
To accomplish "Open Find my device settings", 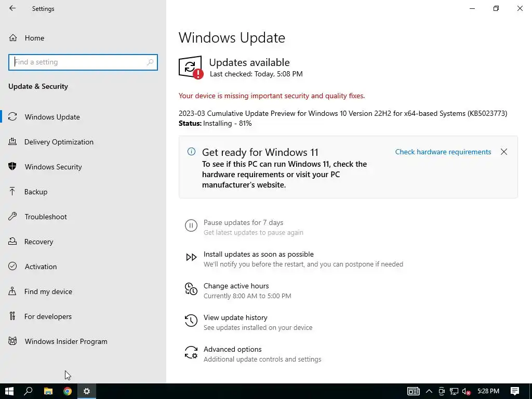I will coord(83,291).
